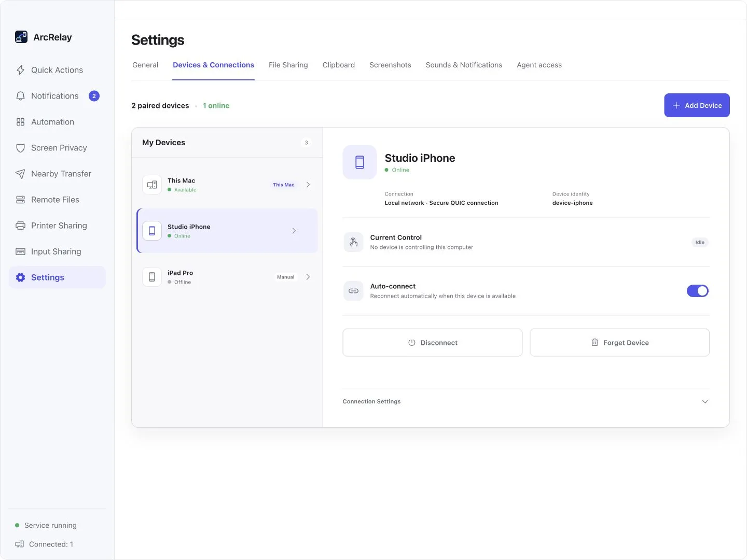Click 'device-iphone' identity value
This screenshot has width=747, height=560.
click(x=572, y=203)
